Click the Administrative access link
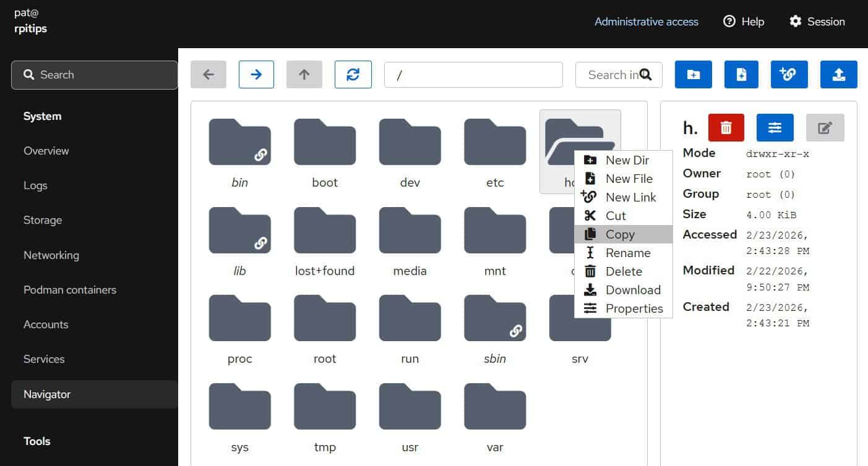Screen dimensions: 868x466 646,22
